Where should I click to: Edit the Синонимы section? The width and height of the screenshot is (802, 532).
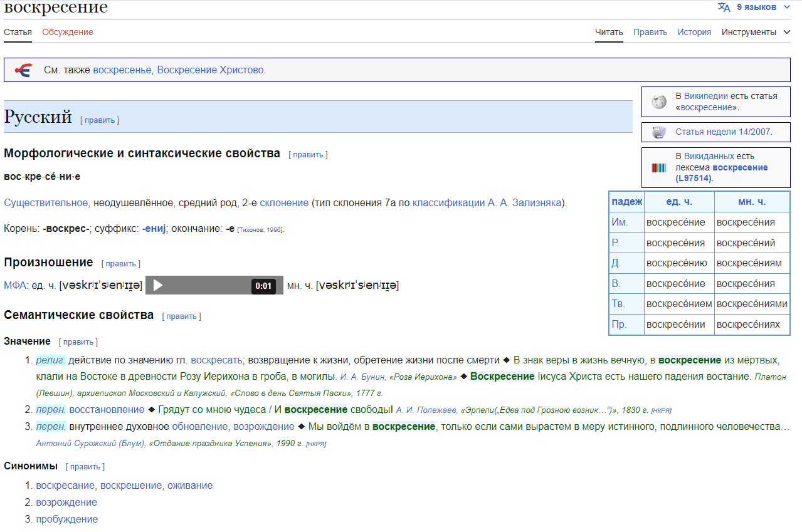[85, 467]
